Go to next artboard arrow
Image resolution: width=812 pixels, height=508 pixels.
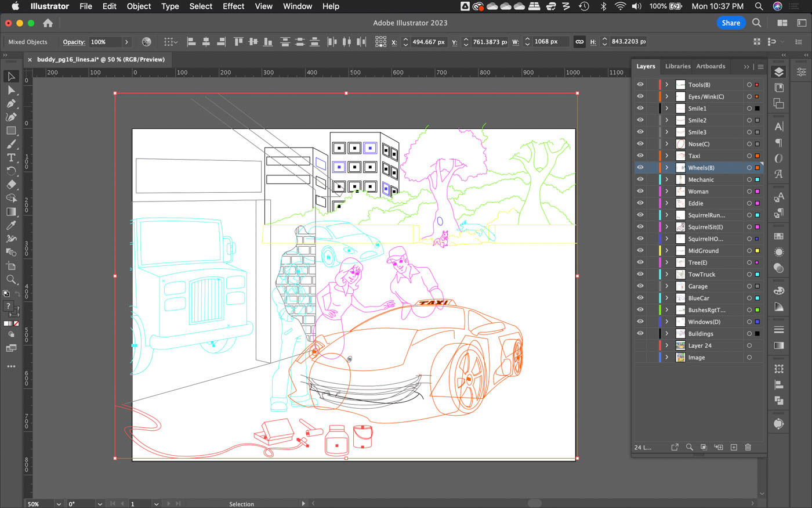tap(169, 504)
